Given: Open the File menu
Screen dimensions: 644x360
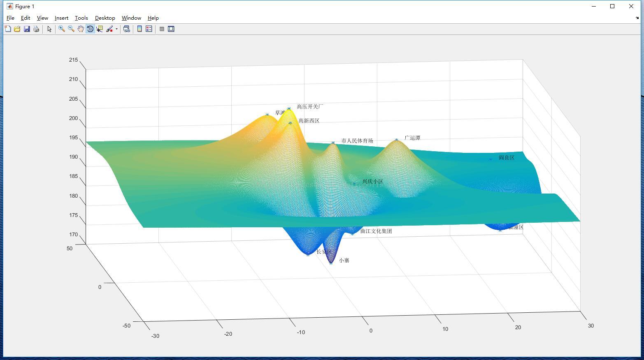Looking at the screenshot, I should 10,18.
